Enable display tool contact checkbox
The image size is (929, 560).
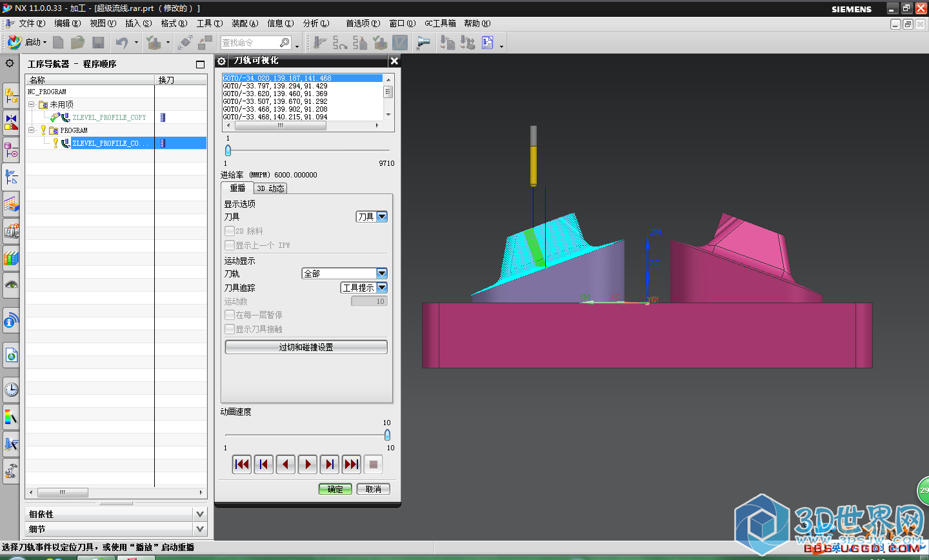coord(229,329)
